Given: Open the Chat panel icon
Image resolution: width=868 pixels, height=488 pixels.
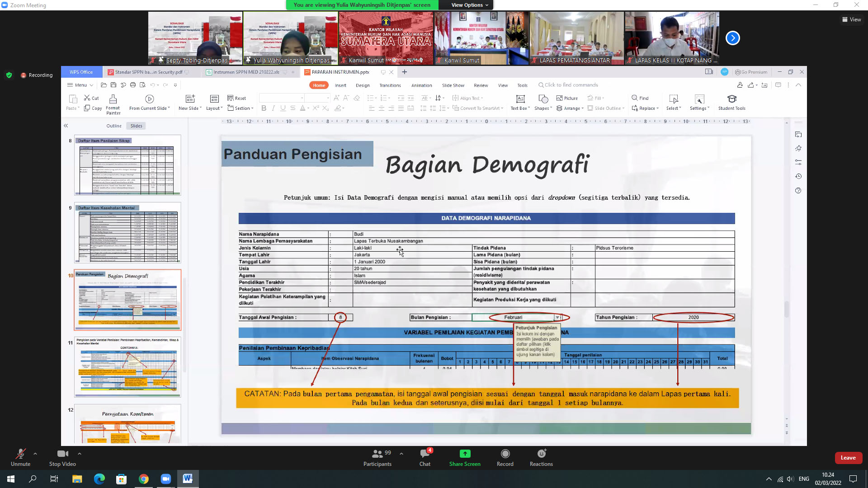Looking at the screenshot, I should 425,454.
